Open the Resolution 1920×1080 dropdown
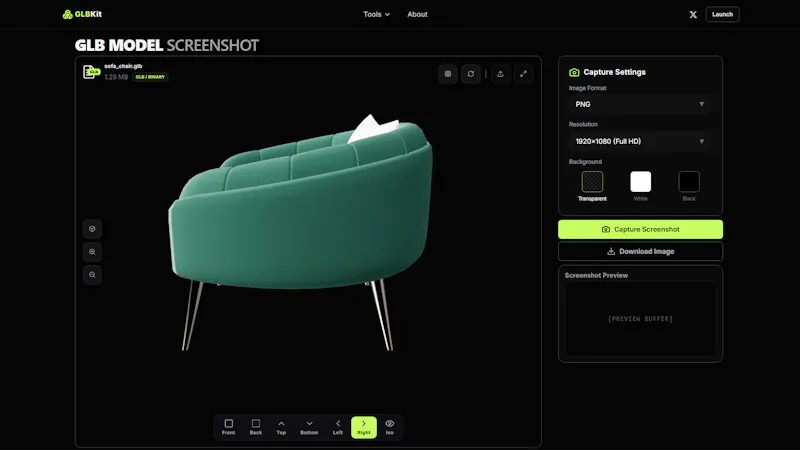 point(640,141)
